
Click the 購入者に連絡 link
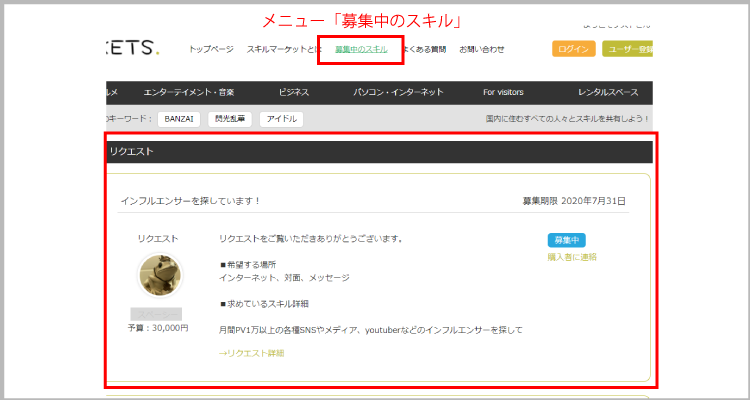point(571,257)
